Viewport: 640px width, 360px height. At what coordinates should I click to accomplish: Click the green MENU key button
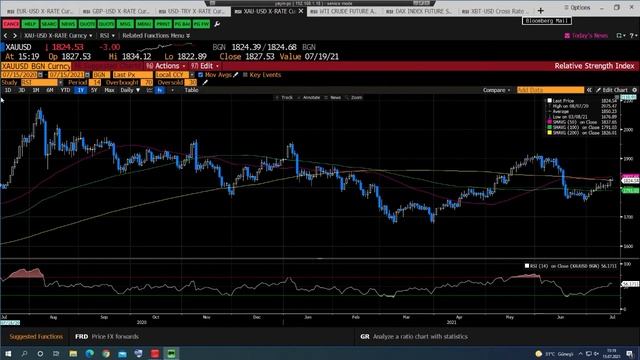[x=144, y=24]
